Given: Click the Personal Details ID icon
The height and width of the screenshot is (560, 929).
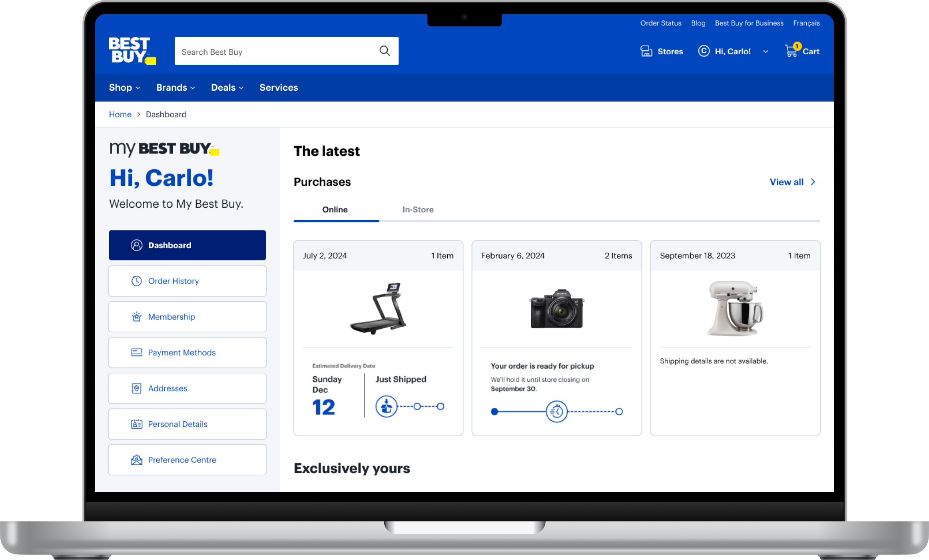Looking at the screenshot, I should [136, 424].
